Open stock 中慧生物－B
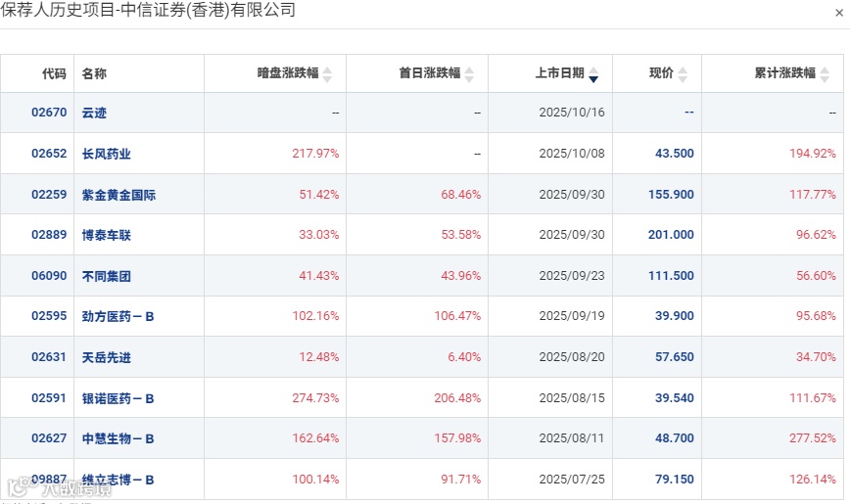Viewport: 850px width, 504px height. (118, 438)
